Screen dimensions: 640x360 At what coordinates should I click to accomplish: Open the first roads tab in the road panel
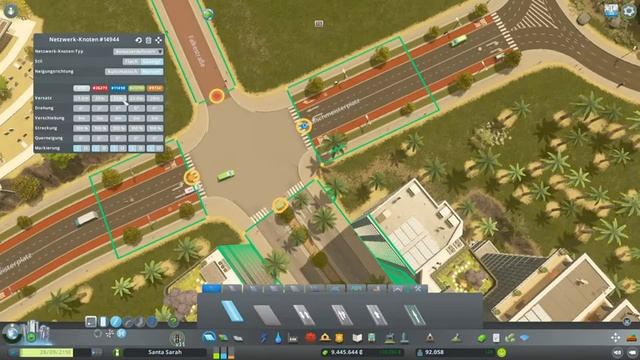(211, 289)
